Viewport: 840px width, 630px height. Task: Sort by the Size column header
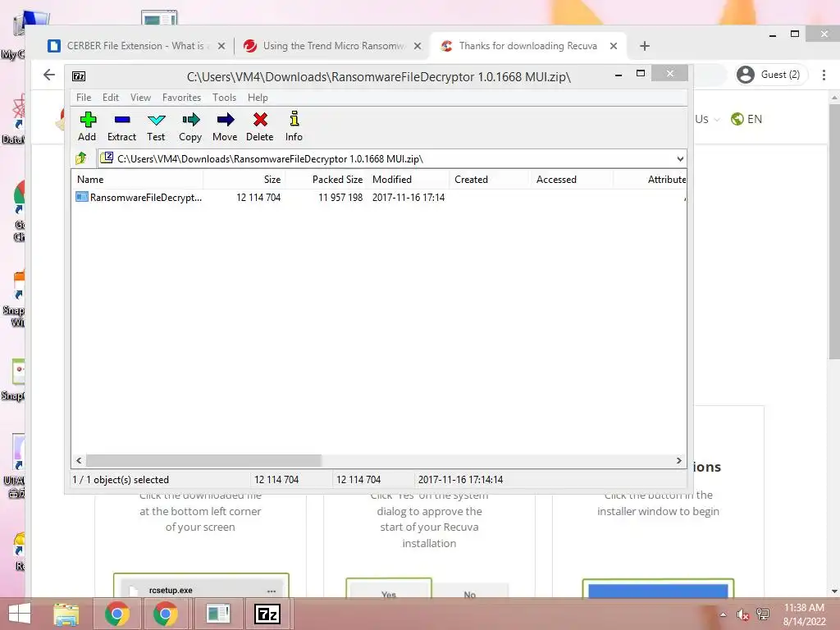point(244,180)
